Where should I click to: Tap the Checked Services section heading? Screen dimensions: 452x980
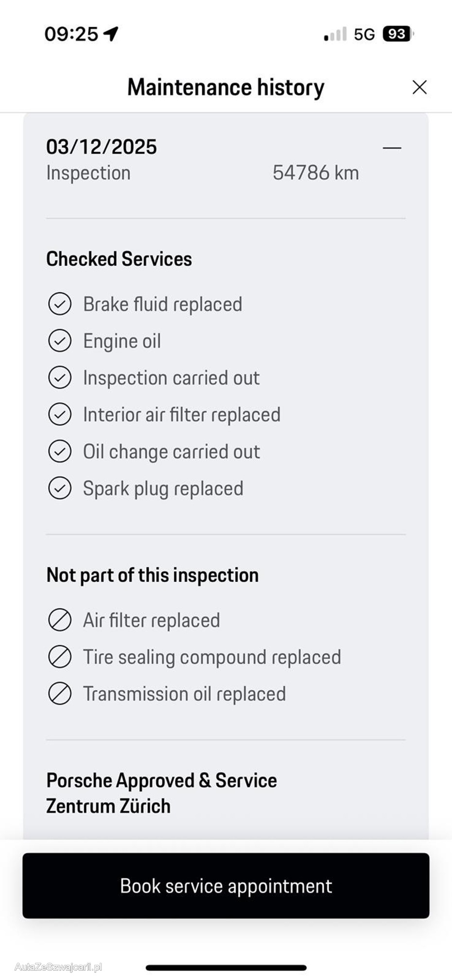coord(119,259)
